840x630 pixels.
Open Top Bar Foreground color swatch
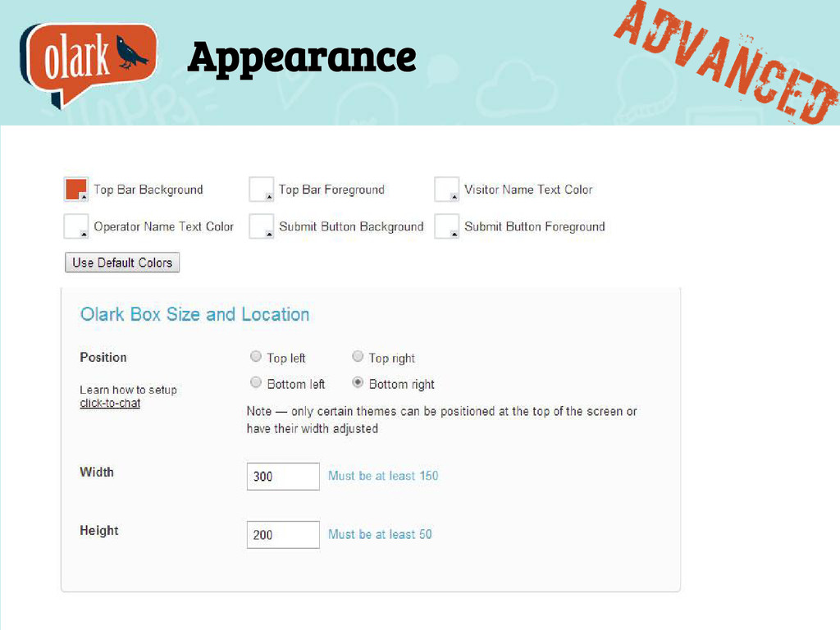262,189
